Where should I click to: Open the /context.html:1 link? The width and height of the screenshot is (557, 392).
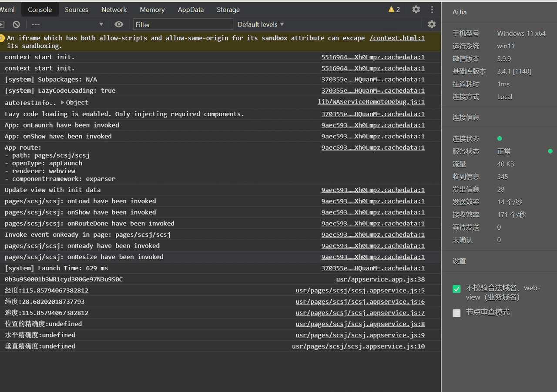pos(396,38)
